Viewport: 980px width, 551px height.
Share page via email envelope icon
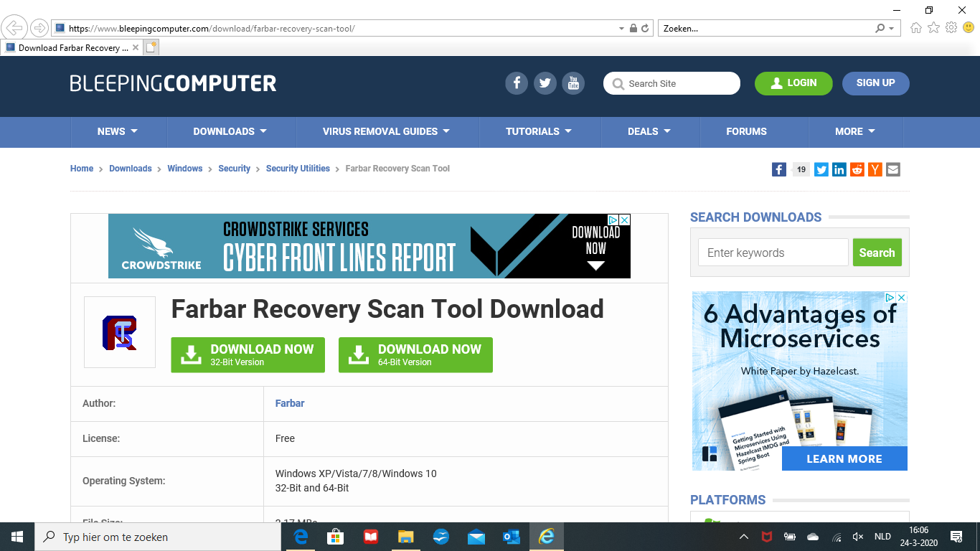coord(893,169)
